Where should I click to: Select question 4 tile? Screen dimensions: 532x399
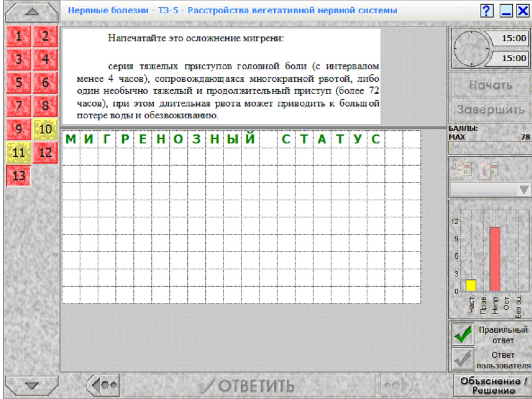[x=45, y=60]
